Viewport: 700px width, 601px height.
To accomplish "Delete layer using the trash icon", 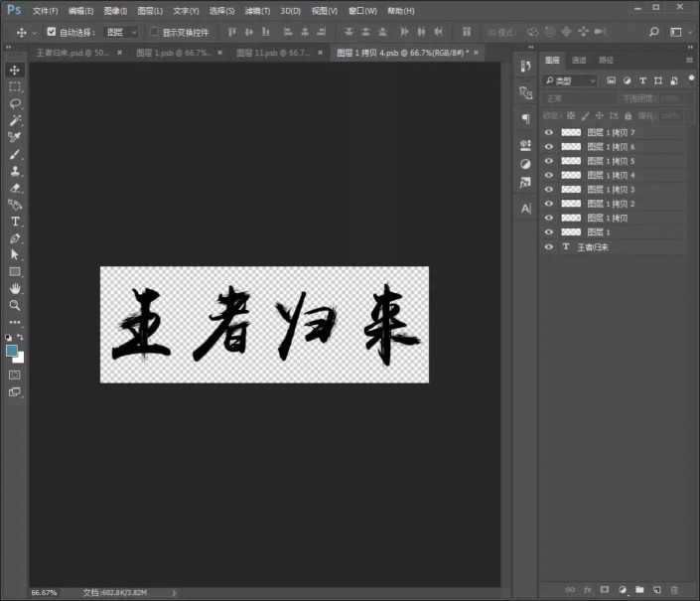I will click(675, 589).
